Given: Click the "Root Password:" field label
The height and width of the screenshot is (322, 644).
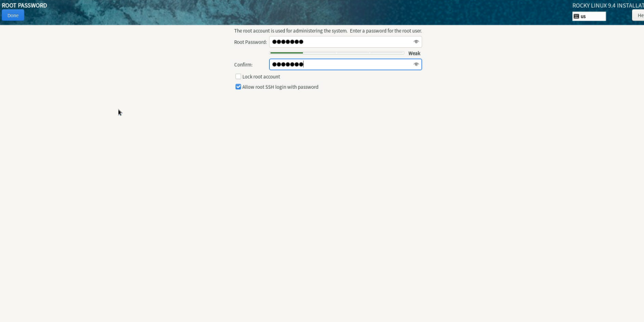Looking at the screenshot, I should coord(250,42).
